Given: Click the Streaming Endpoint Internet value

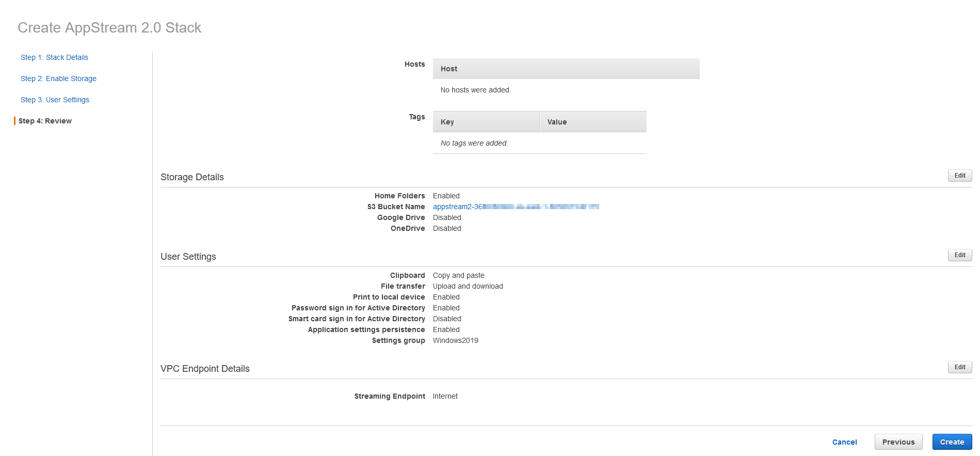Looking at the screenshot, I should (x=445, y=396).
